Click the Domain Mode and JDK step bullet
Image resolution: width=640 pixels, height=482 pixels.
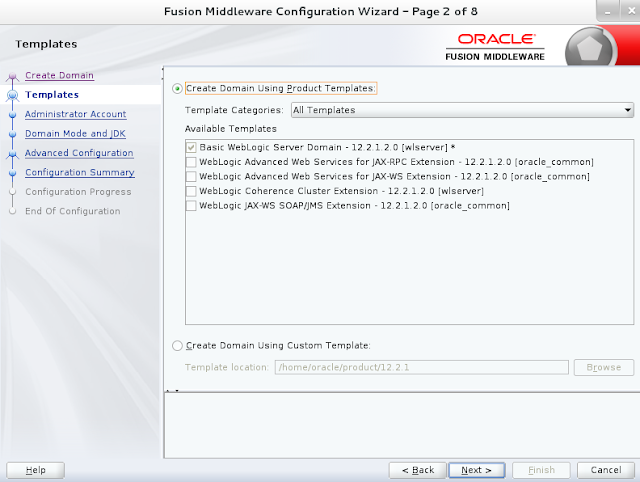click(x=13, y=134)
